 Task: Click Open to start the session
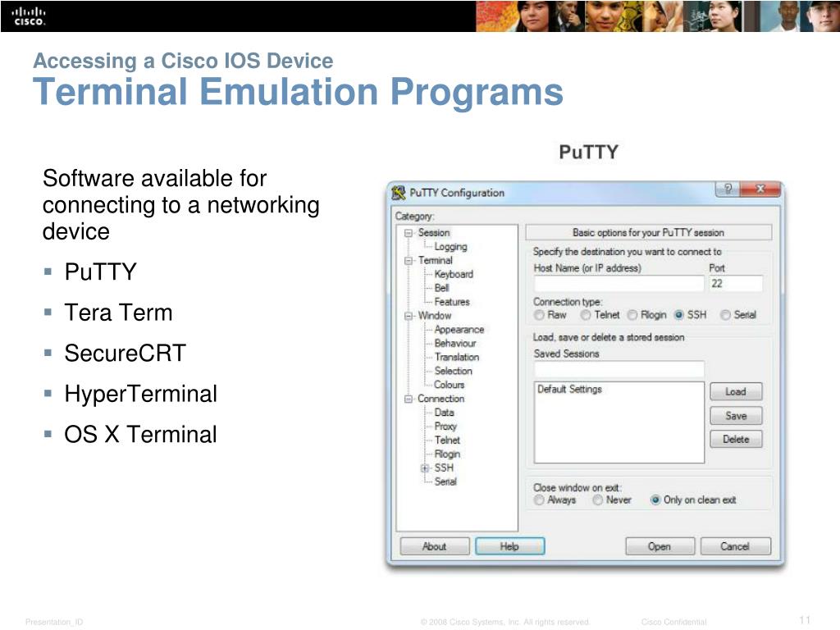coord(660,546)
